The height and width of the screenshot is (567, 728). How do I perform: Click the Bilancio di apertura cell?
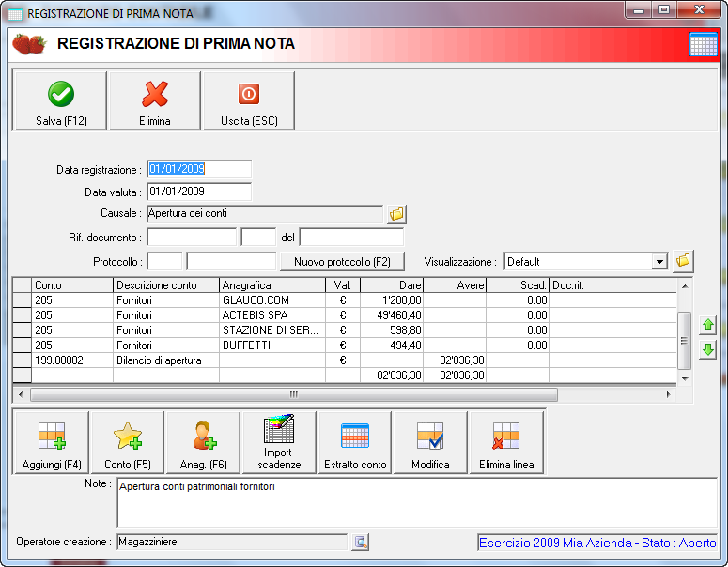coord(166,360)
